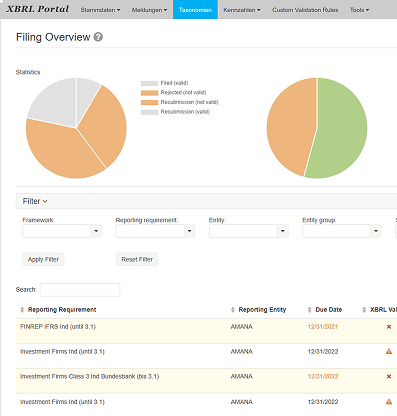Sort by Reporting Entity column arrows
The image size is (397, 416).
pyautogui.click(x=233, y=310)
